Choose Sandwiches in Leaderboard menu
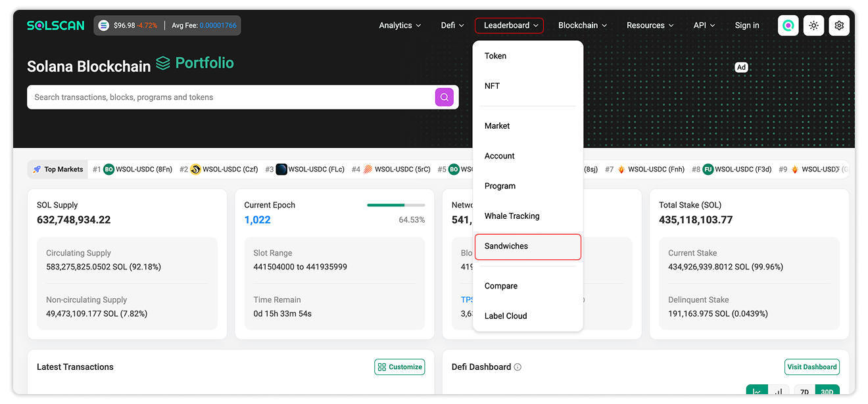 point(528,246)
